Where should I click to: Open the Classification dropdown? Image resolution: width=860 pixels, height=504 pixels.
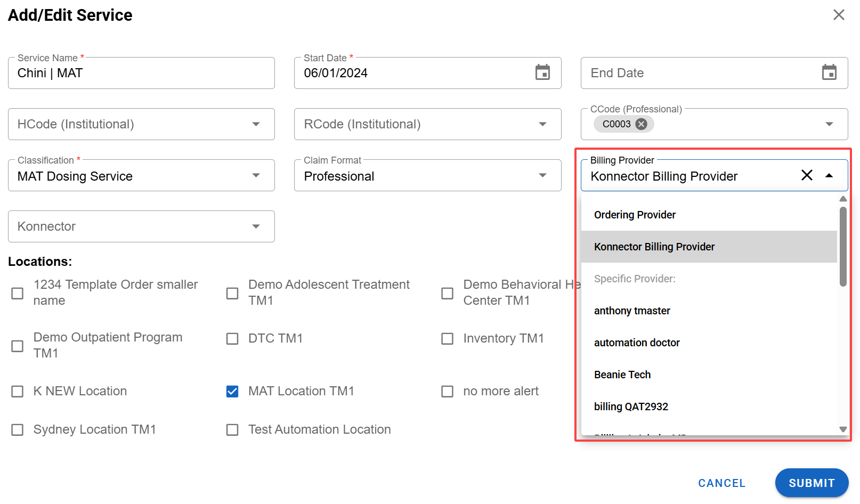point(256,175)
